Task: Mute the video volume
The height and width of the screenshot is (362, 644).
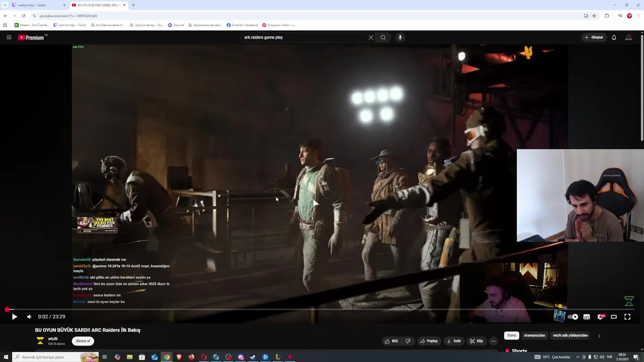Action: point(29,317)
